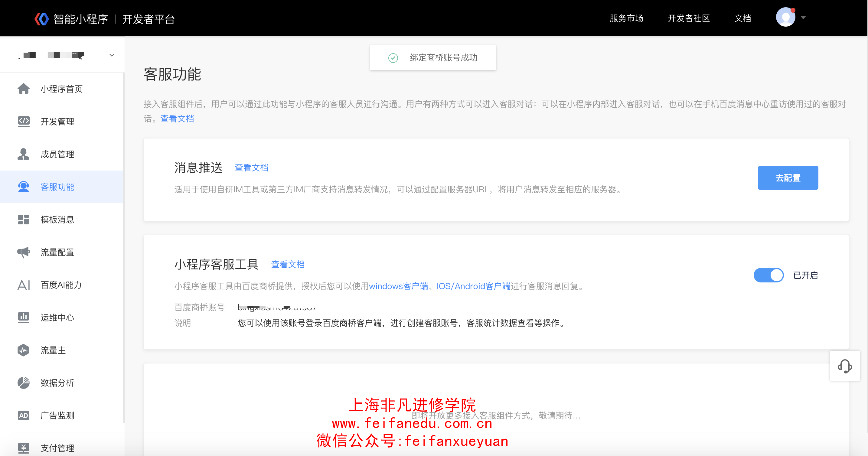Open 服务市场 in the top navigation
Image resolution: width=868 pixels, height=456 pixels.
pyautogui.click(x=626, y=18)
